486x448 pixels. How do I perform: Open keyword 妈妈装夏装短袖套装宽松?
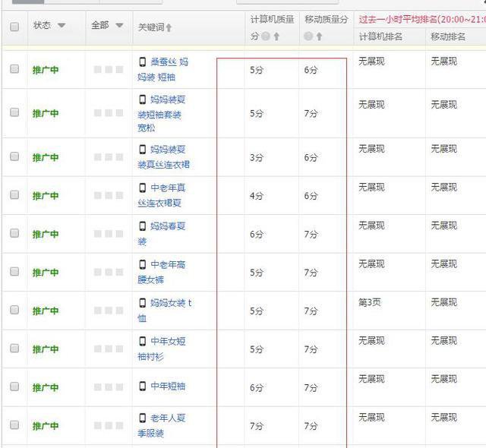[x=162, y=114]
